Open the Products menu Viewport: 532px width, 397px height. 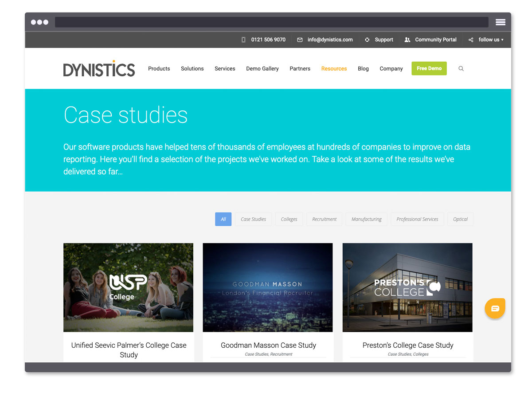[159, 69]
